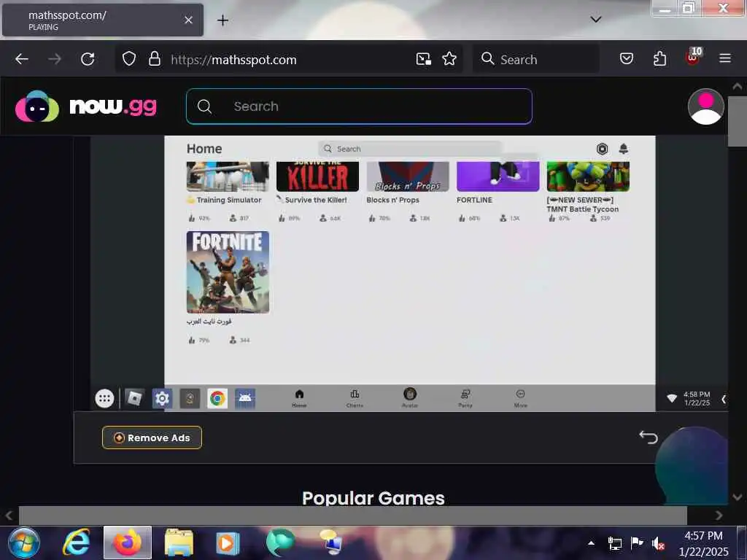Focus the Firefox Search box
This screenshot has width=747, height=560.
tap(535, 59)
